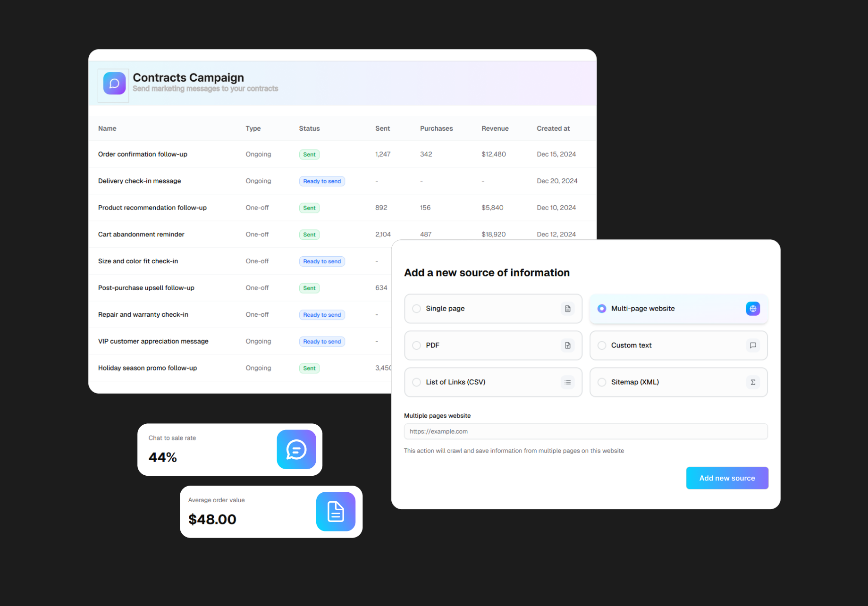
Task: Sort table by the Revenue column header
Action: [495, 128]
